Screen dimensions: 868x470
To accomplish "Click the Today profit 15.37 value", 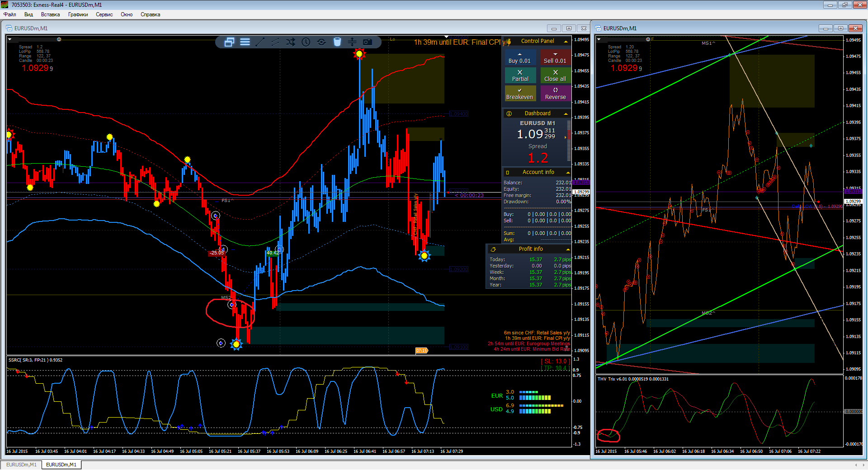I will [536, 259].
